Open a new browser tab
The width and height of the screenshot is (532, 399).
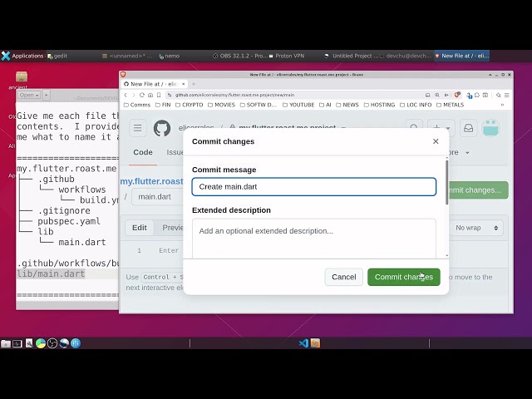[194, 84]
